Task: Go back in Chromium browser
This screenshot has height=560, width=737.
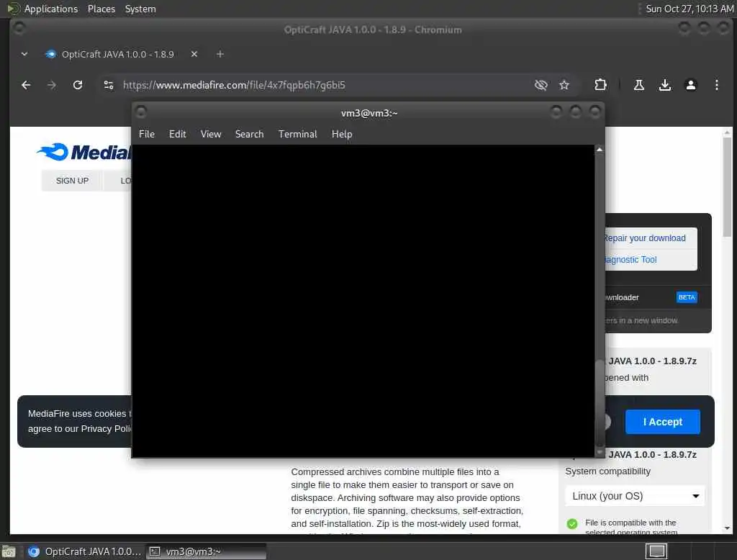Action: [27, 85]
